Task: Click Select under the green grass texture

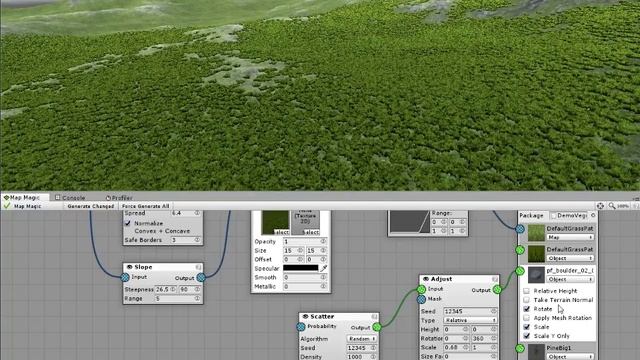Action: [x=281, y=232]
